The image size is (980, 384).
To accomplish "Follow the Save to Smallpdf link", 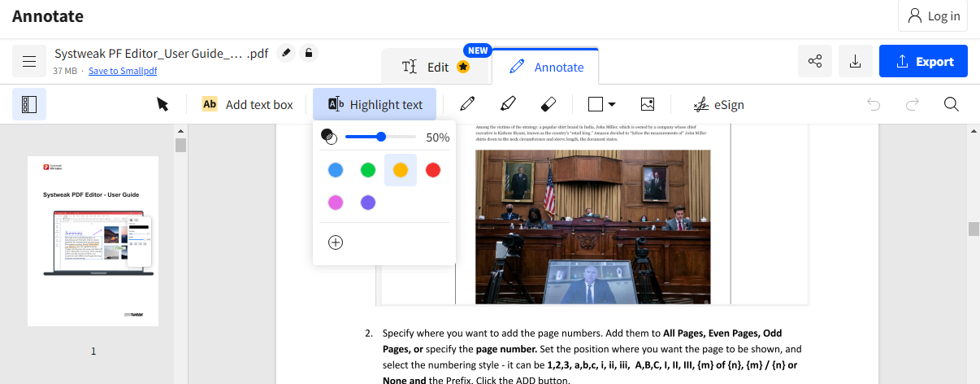I will 123,72.
